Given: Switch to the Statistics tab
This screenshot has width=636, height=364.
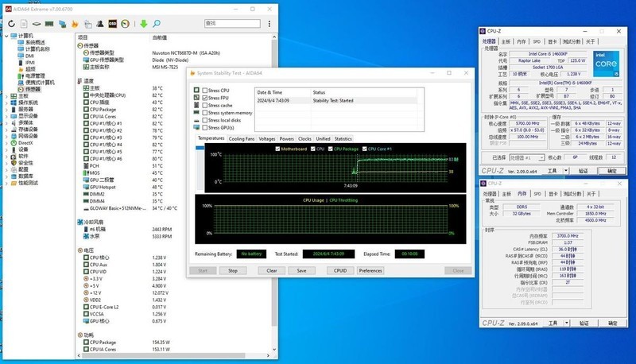Looking at the screenshot, I should pyautogui.click(x=343, y=139).
